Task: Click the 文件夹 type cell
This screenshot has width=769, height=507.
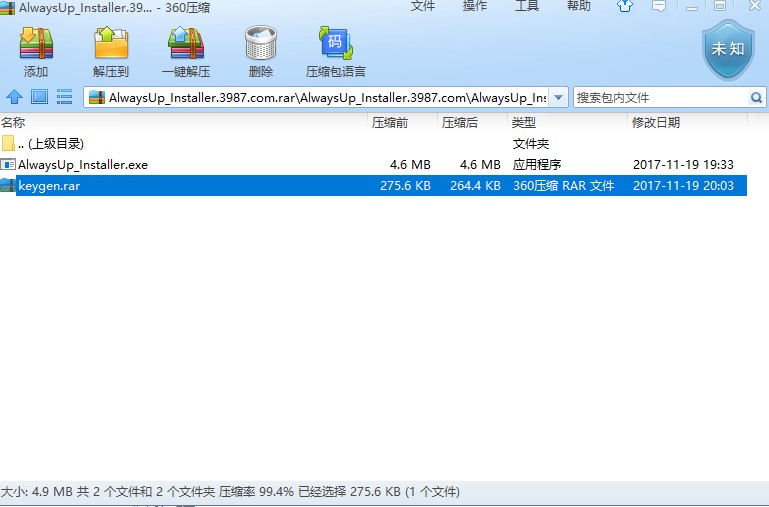Action: pyautogui.click(x=531, y=144)
